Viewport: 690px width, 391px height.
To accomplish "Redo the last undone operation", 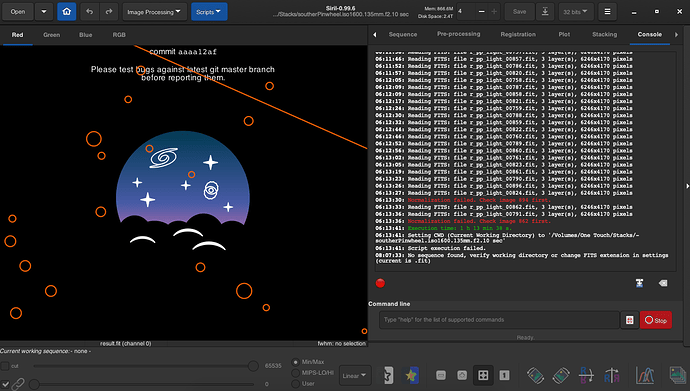I will pyautogui.click(x=109, y=12).
